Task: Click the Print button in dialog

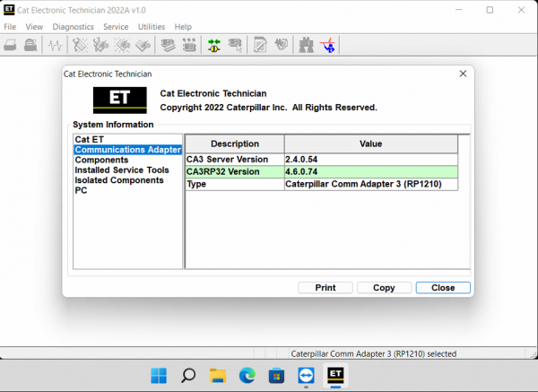Action: point(325,288)
